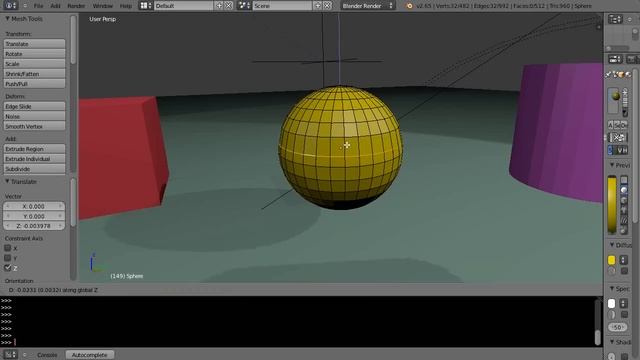Screen dimensions: 640x360
Task: Click the Noise deform button
Action: pos(34,116)
